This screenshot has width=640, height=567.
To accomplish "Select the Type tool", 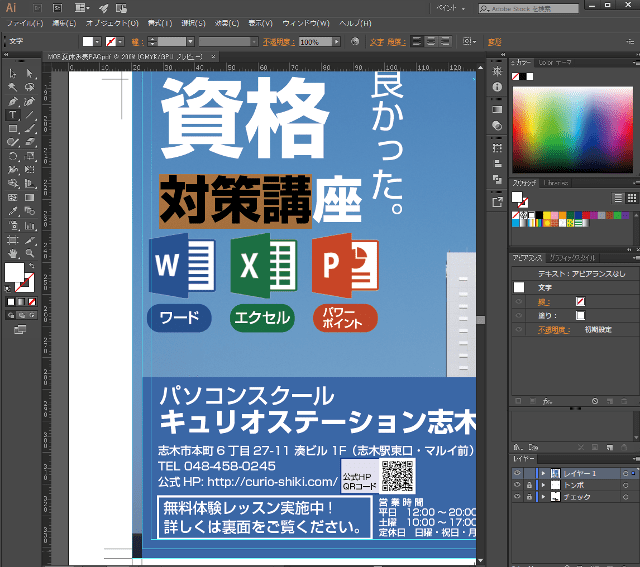I will 13,115.
